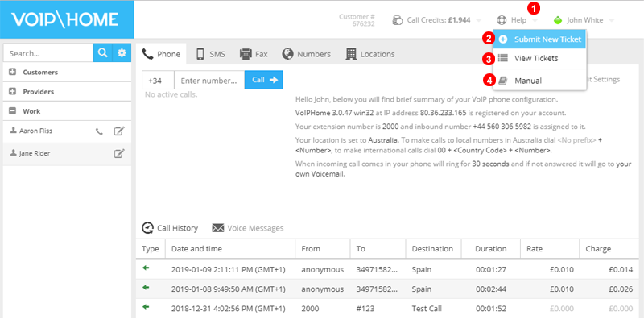Switch to the Phone tab
Viewport: 644px width, 320px height.
[x=161, y=54]
